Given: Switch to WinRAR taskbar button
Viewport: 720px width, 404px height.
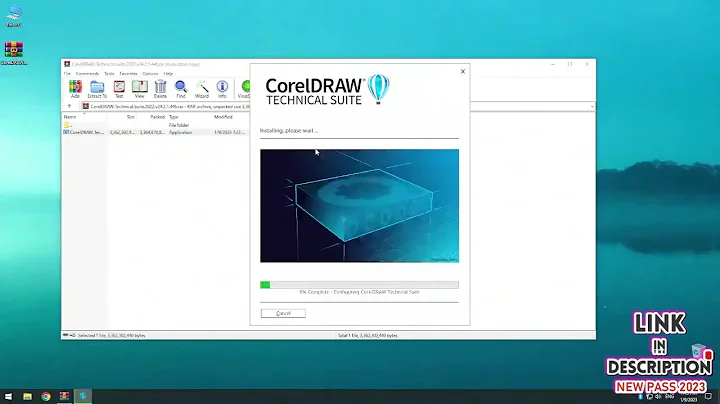Looking at the screenshot, I should pos(64,396).
